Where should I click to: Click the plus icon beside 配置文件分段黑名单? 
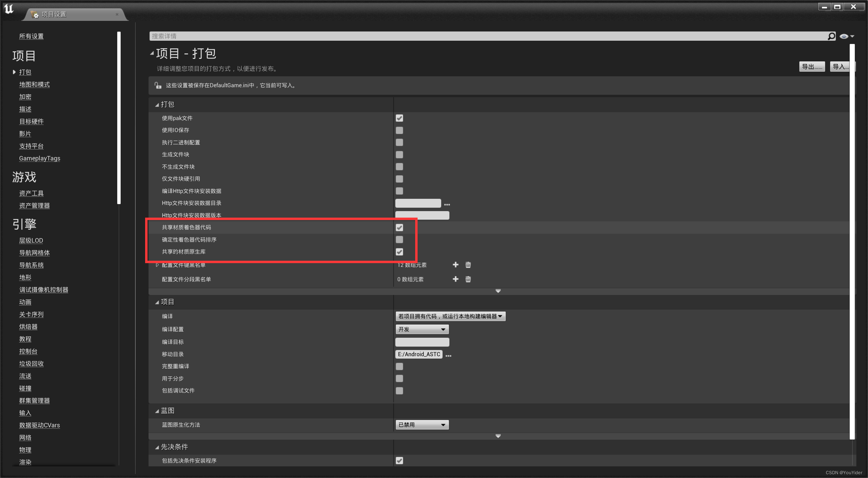click(456, 279)
